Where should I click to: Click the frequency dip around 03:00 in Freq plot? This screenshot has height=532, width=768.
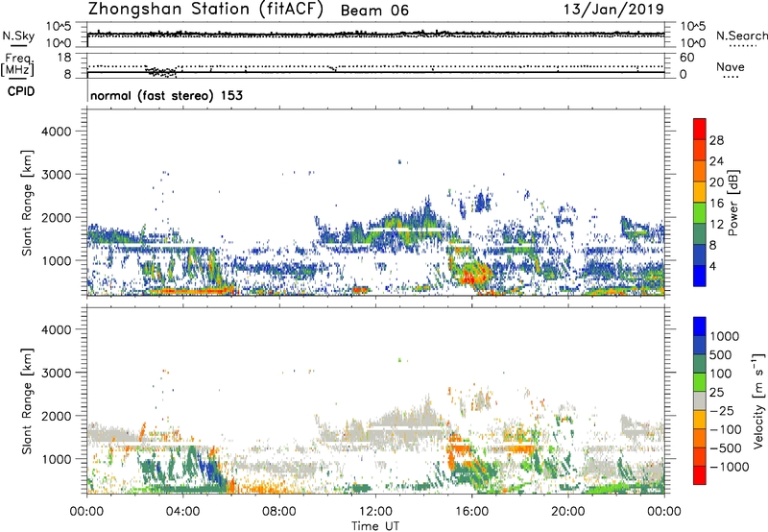click(x=161, y=72)
